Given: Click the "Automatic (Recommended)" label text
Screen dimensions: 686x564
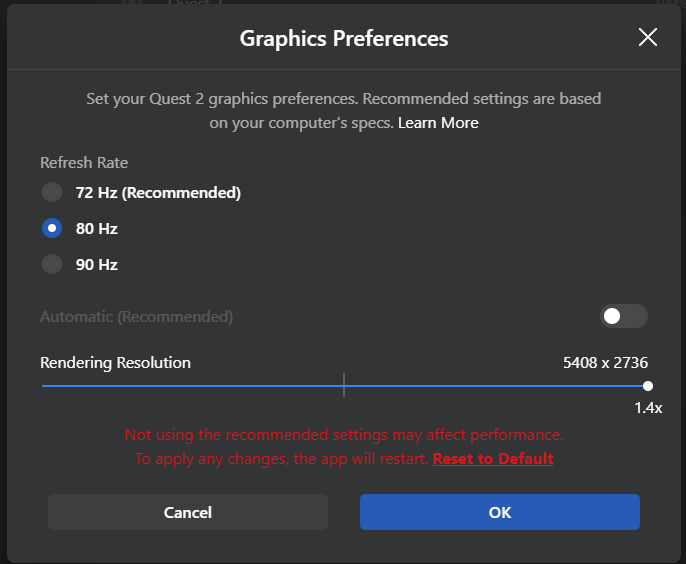Looking at the screenshot, I should click(136, 317).
